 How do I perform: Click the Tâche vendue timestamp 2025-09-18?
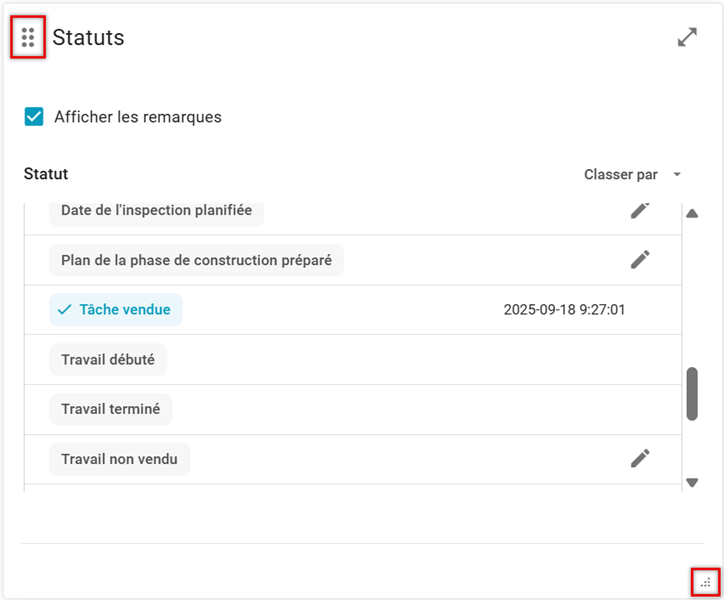click(x=564, y=310)
